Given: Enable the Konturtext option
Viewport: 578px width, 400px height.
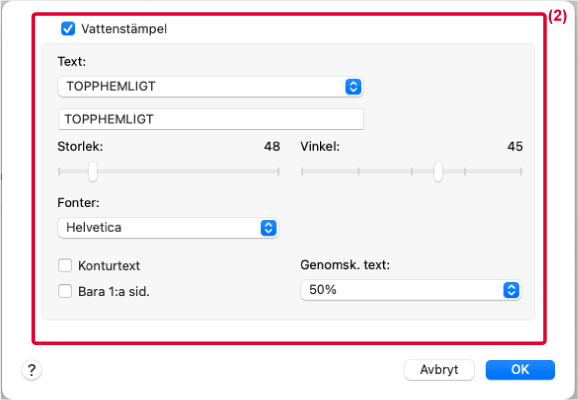Looking at the screenshot, I should pos(65,265).
